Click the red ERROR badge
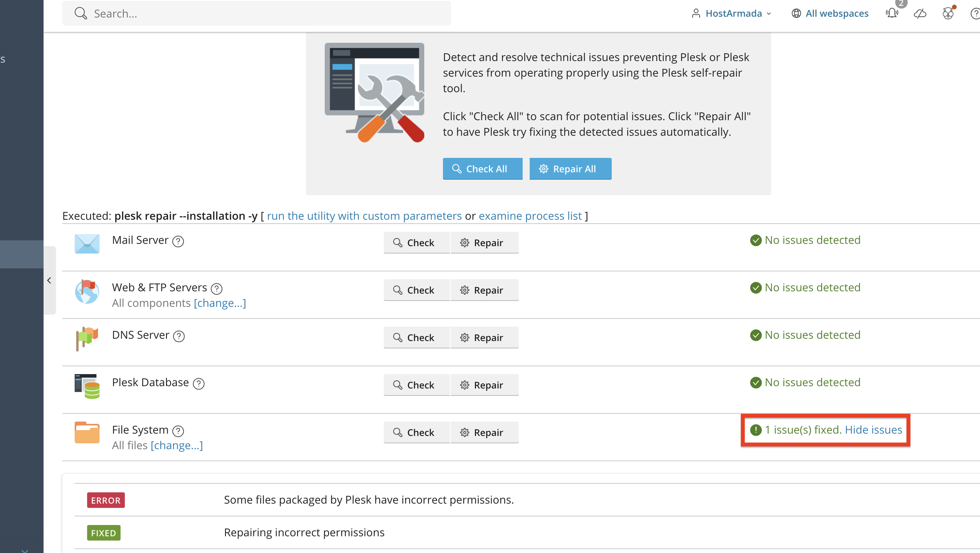 pyautogui.click(x=106, y=500)
